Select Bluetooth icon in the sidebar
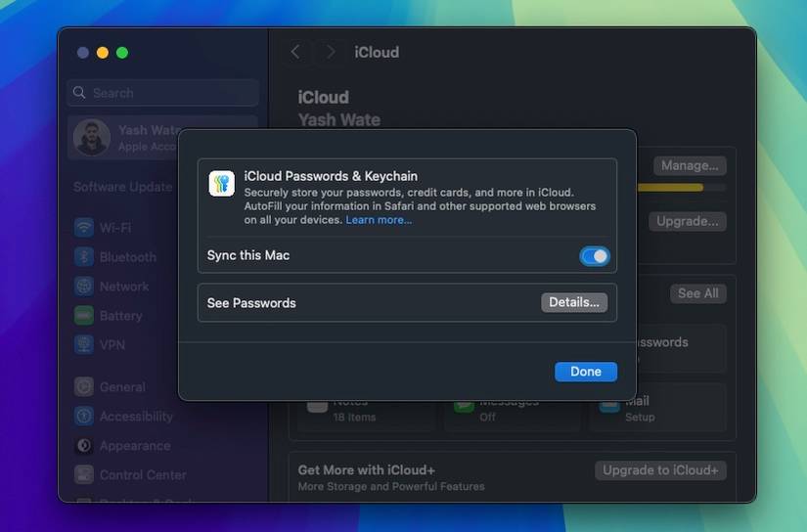 84,256
